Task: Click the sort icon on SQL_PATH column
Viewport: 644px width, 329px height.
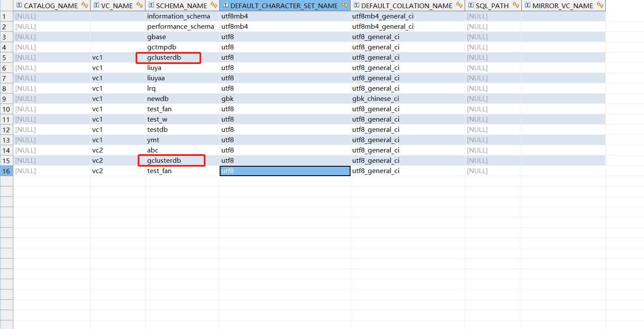Action: pos(516,6)
